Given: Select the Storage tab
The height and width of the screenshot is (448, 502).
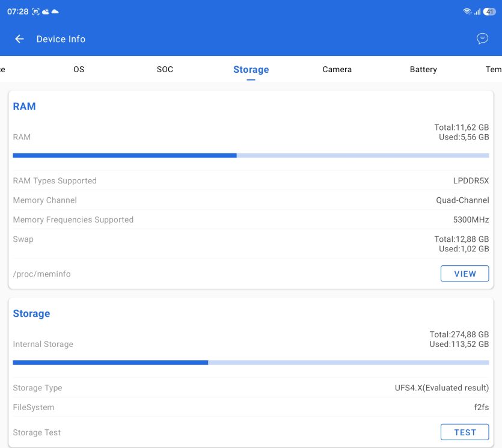Looking at the screenshot, I should pyautogui.click(x=251, y=70).
